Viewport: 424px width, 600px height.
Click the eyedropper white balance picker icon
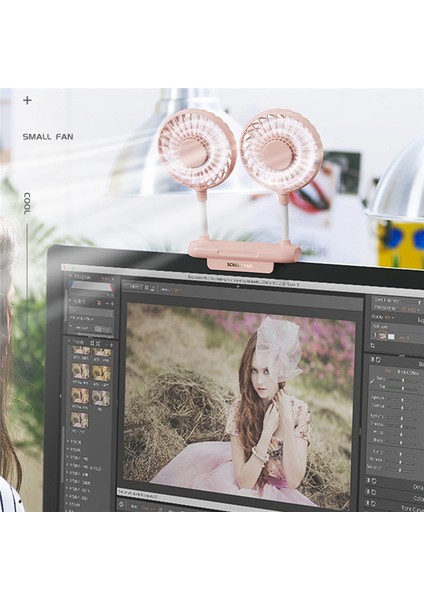[372, 380]
